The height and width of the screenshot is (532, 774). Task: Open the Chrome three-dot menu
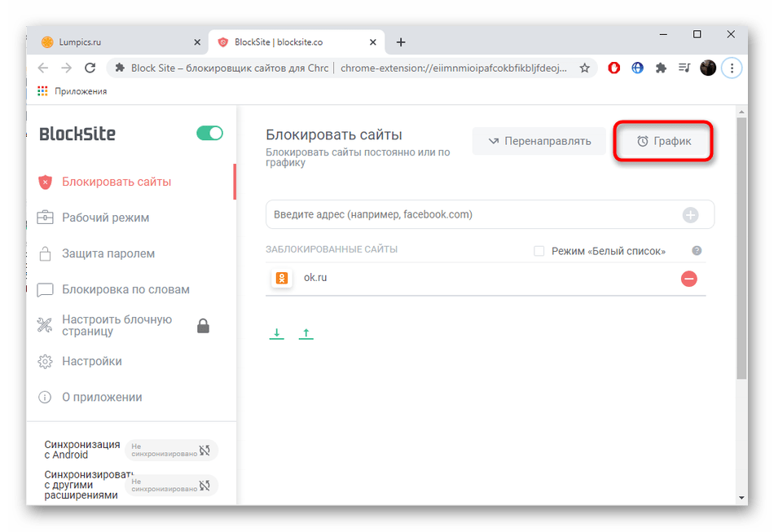732,68
